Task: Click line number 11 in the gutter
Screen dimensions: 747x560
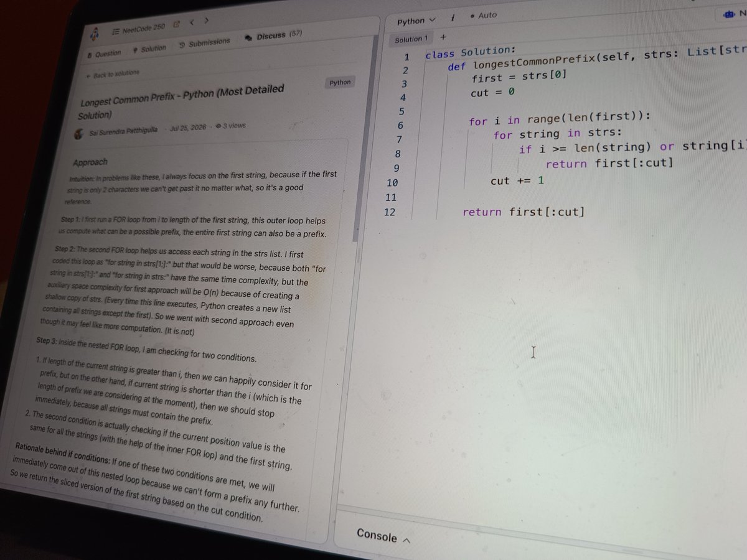Action: (x=392, y=197)
